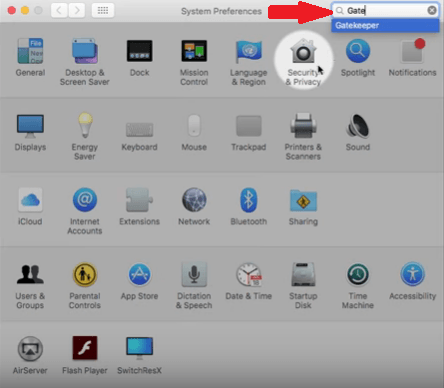Screen dimensions: 444x388
Task: Go back with the left arrow
Action: coord(59,11)
